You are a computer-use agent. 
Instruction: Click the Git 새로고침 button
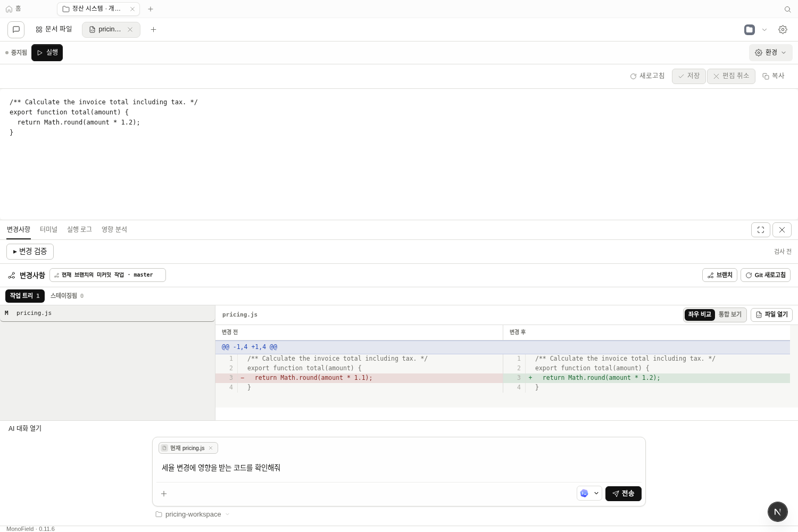point(766,275)
